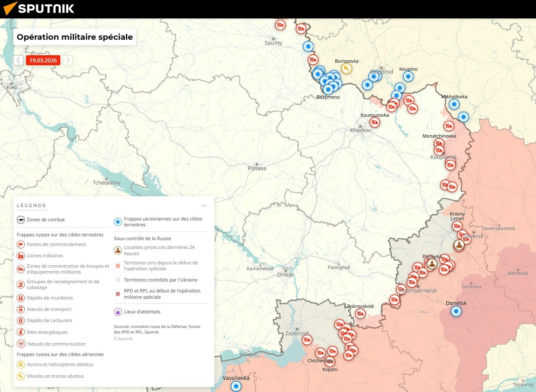The image size is (536, 392).
Task: Click the 'RPD et RPL' dark red swatch
Action: point(118,294)
